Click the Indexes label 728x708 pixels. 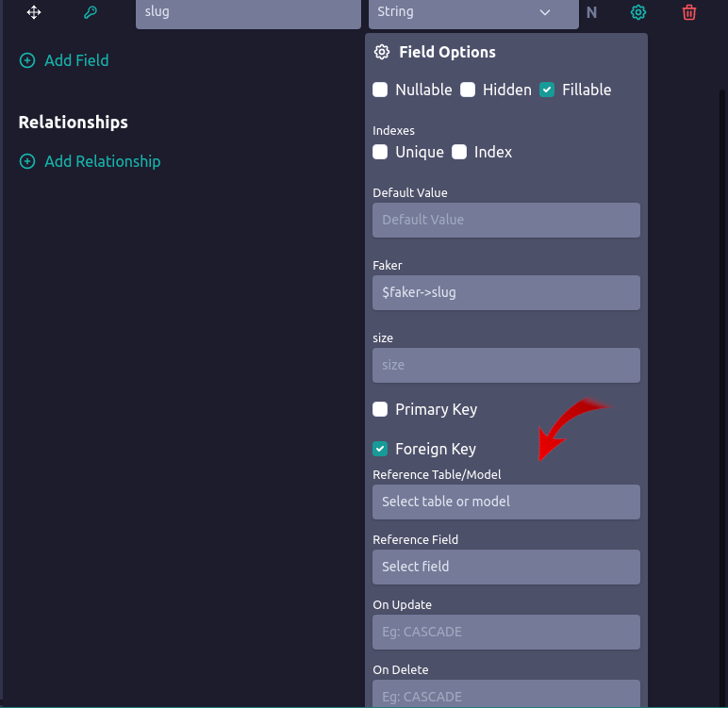[393, 130]
